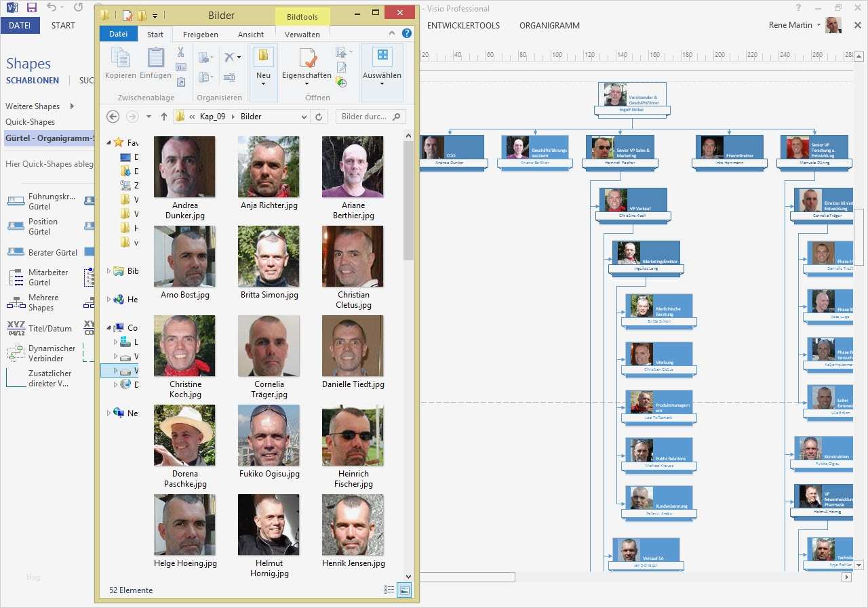Switch to the Ansicht ribbon tab
The height and width of the screenshot is (608, 868).
click(x=250, y=33)
